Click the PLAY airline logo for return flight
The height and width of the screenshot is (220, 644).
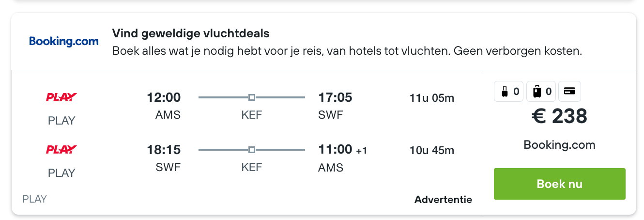coord(61,150)
